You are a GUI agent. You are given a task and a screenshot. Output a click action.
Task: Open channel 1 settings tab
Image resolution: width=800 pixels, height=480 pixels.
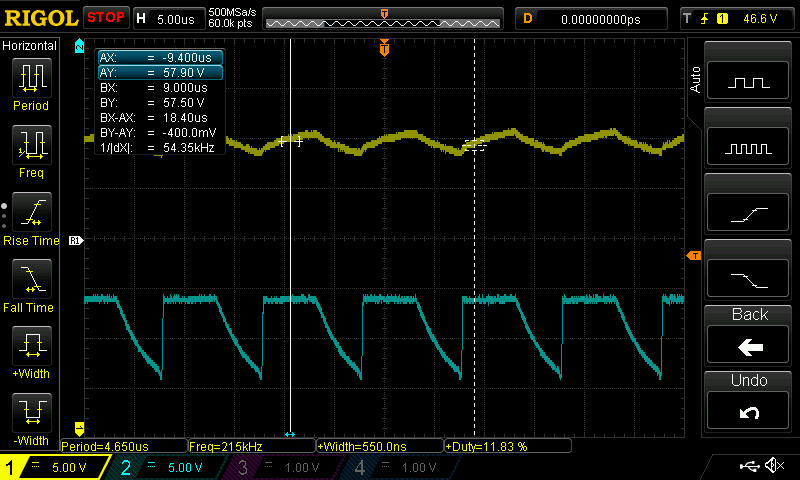[54, 467]
